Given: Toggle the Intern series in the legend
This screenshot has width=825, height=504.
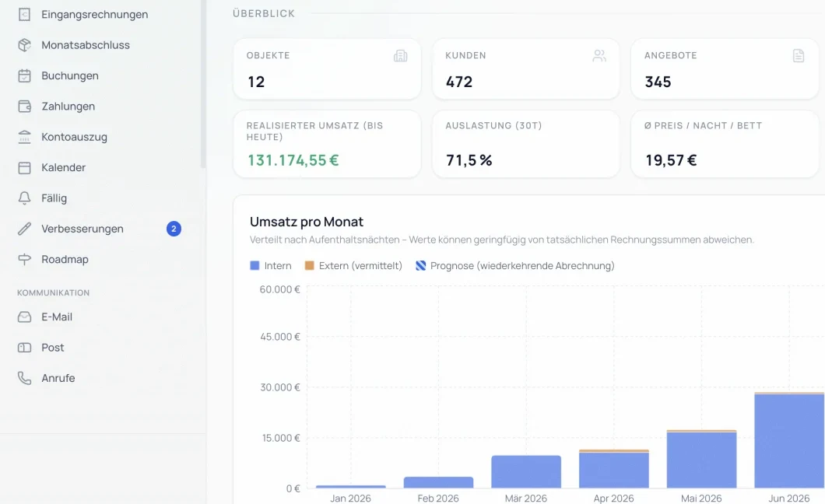Looking at the screenshot, I should click(x=270, y=266).
